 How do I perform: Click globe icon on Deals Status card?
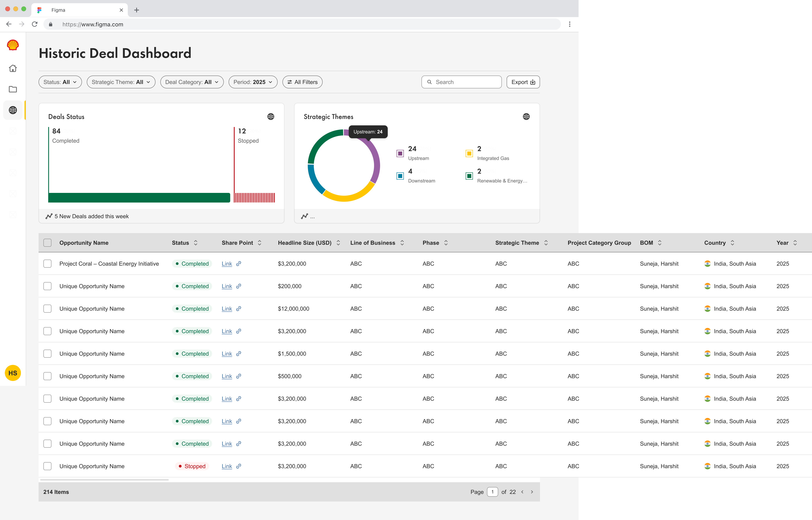(x=271, y=117)
